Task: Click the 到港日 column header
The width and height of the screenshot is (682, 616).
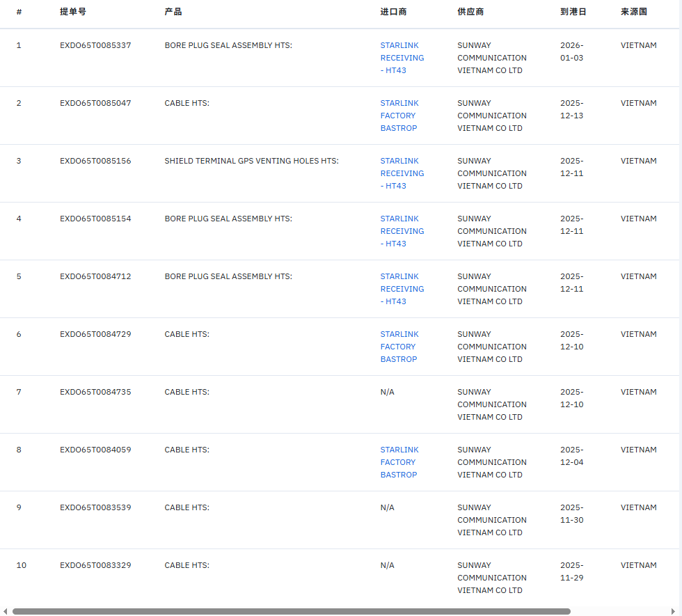Action: [573, 12]
